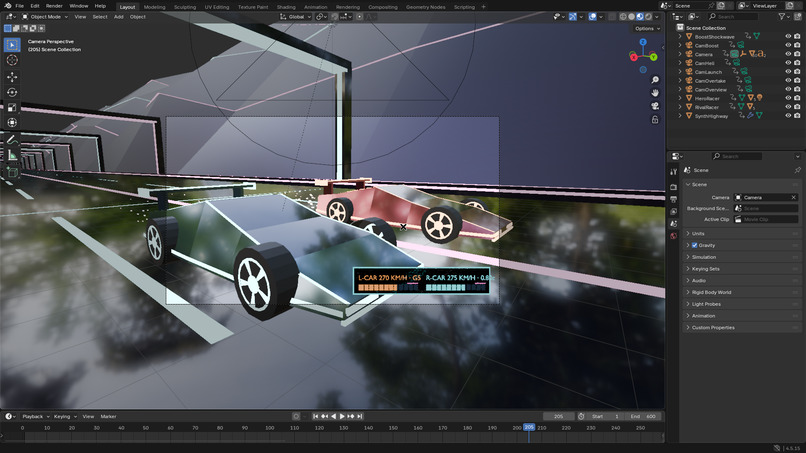The image size is (806, 453).
Task: Open the File menu
Action: [x=20, y=6]
